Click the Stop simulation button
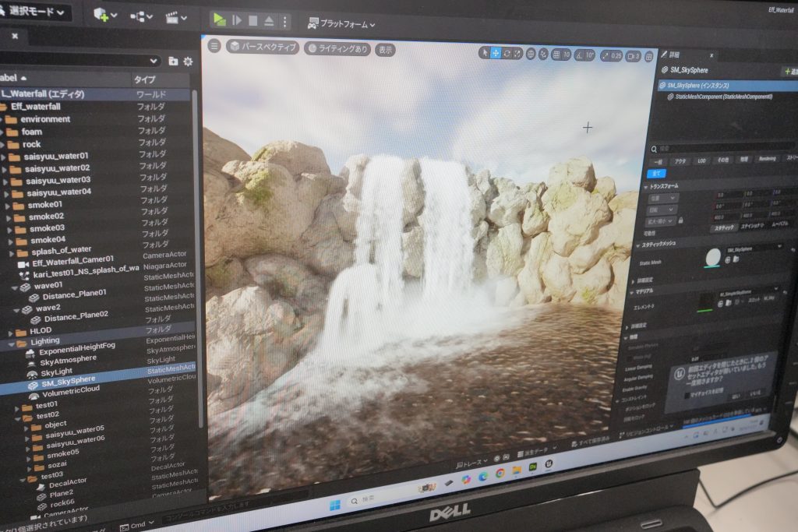 (253, 20)
